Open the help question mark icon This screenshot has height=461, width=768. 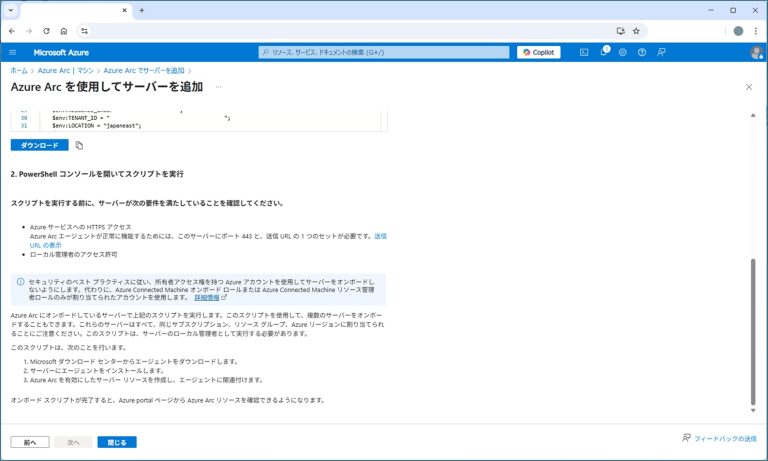click(642, 52)
